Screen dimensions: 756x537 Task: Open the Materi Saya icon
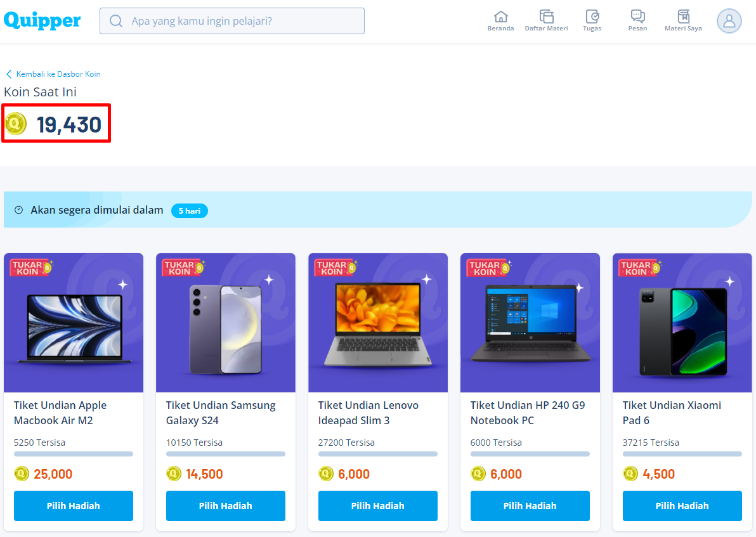683,17
